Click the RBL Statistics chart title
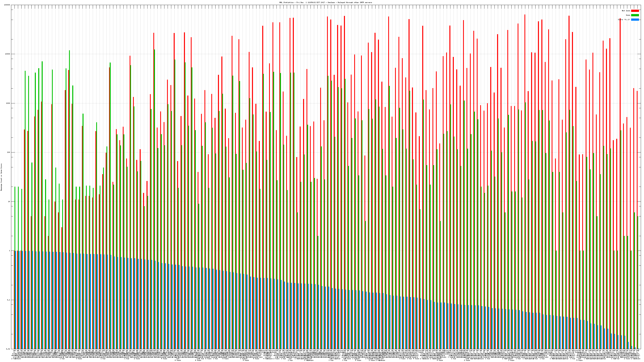The image size is (644, 362). (x=325, y=2)
